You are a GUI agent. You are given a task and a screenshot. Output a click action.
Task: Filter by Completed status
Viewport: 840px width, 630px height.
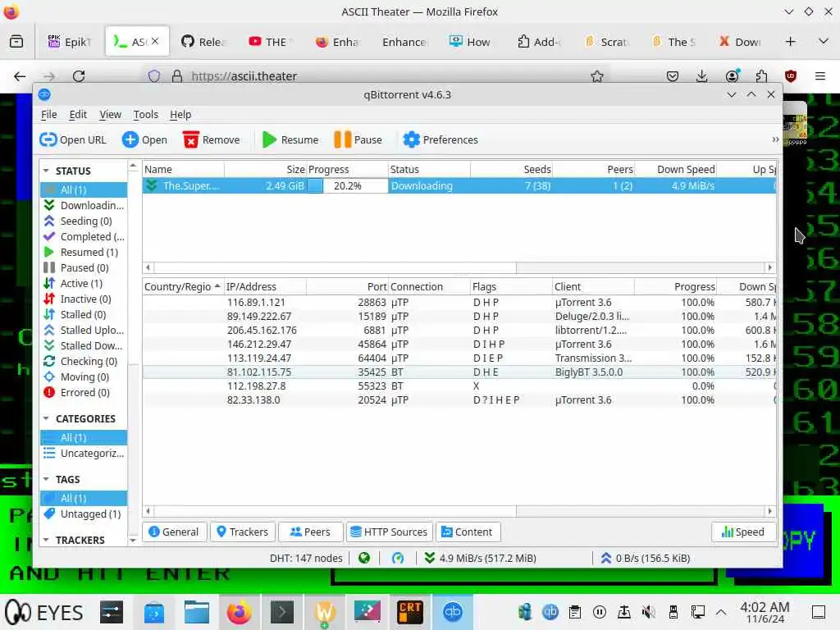(84, 236)
